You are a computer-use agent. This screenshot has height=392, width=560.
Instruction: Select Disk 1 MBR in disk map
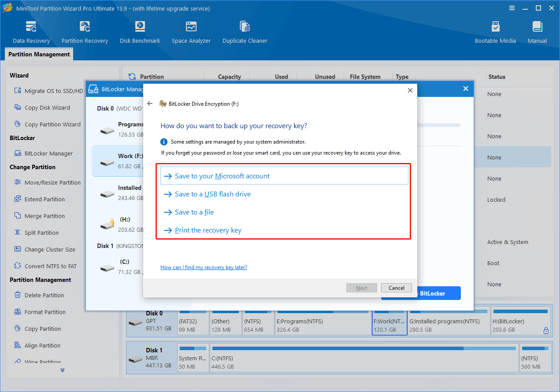(151, 358)
